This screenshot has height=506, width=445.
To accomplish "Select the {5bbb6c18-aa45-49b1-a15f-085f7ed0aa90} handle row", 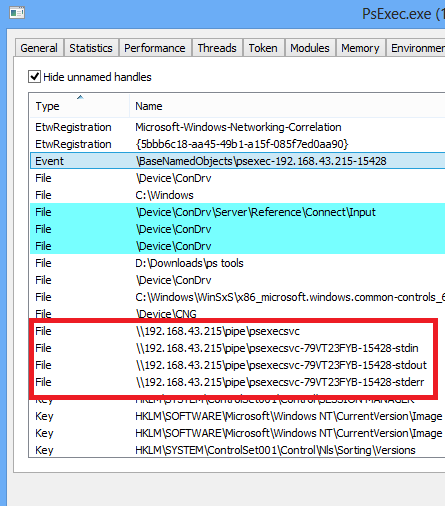I will pyautogui.click(x=237, y=144).
